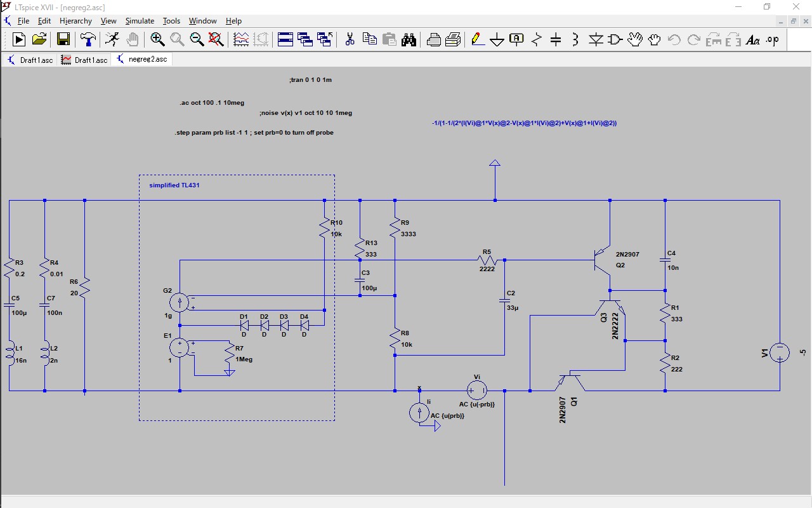Run the simulation with the running man icon
The width and height of the screenshot is (812, 508).
click(112, 39)
